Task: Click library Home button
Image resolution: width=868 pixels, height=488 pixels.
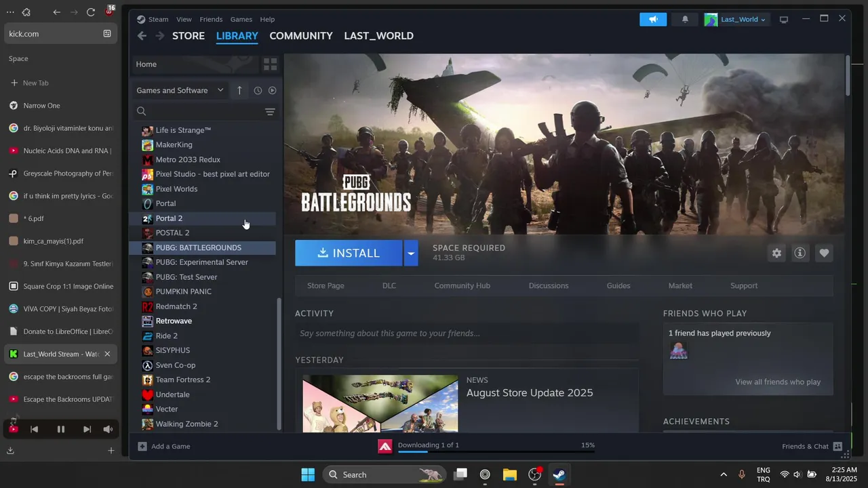Action: tap(195, 64)
